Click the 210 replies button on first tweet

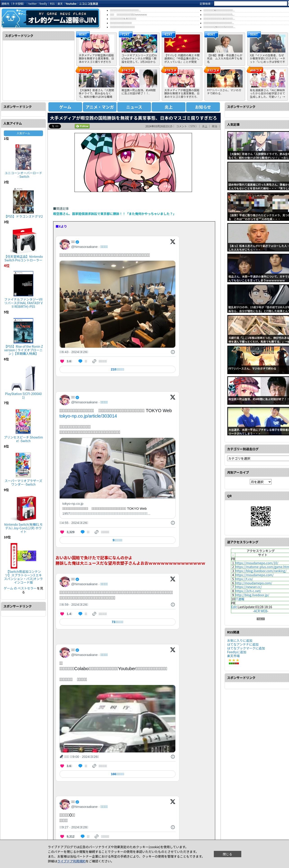[x=117, y=369]
